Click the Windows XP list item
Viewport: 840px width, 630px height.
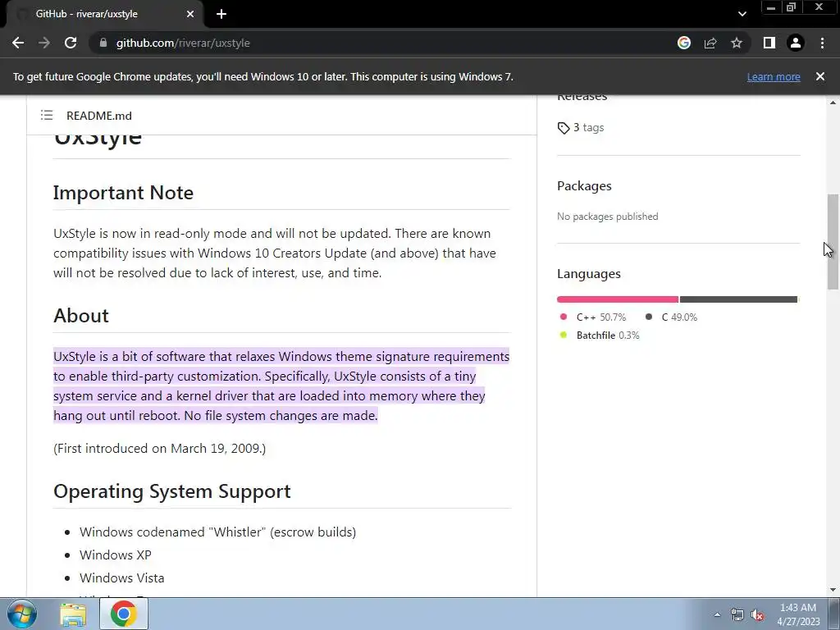pos(115,555)
